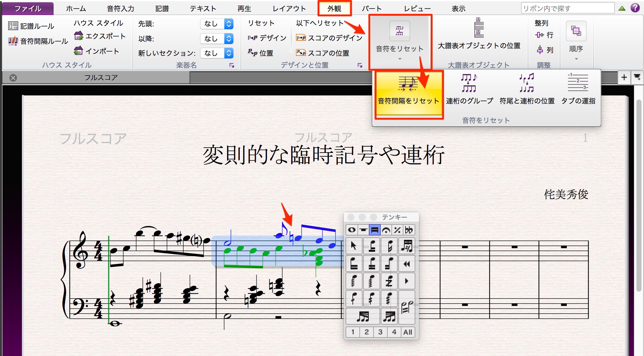Click the vertical scrollbar of the score
Screen dimensions: 644x356
tap(639, 196)
